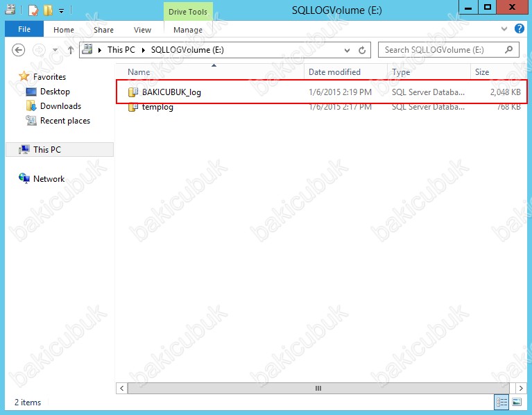Image resolution: width=532 pixels, height=415 pixels.
Task: Click the Drive Tools contextual tab header
Action: tap(188, 12)
